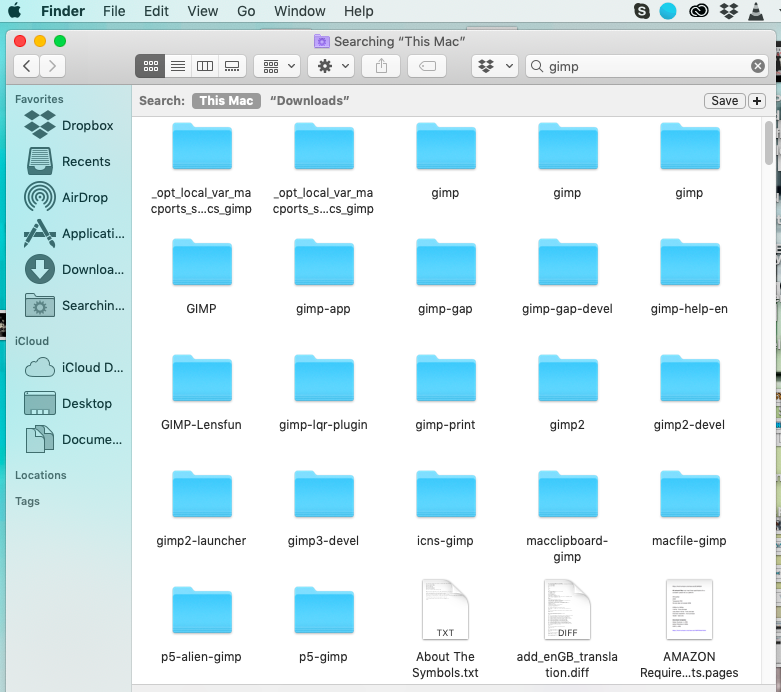781x692 pixels.
Task: Click the Skype menu bar icon
Action: 642,10
